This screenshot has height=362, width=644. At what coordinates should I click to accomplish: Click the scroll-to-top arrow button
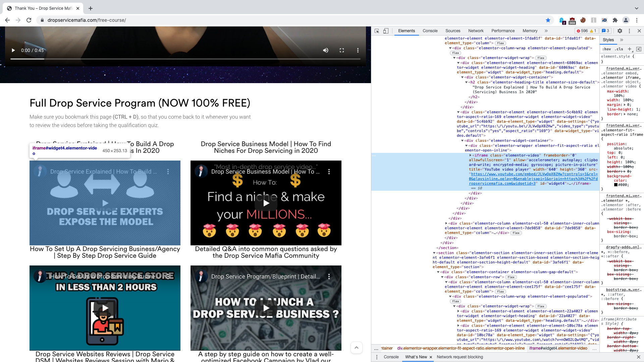(x=357, y=348)
